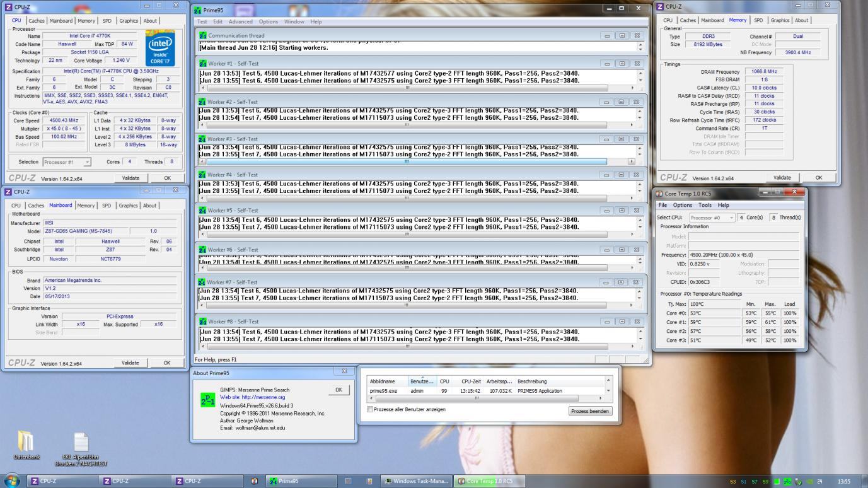The image size is (868, 488).
Task: Click Validate in the CPU-tab CPU-Z window
Action: [x=130, y=178]
